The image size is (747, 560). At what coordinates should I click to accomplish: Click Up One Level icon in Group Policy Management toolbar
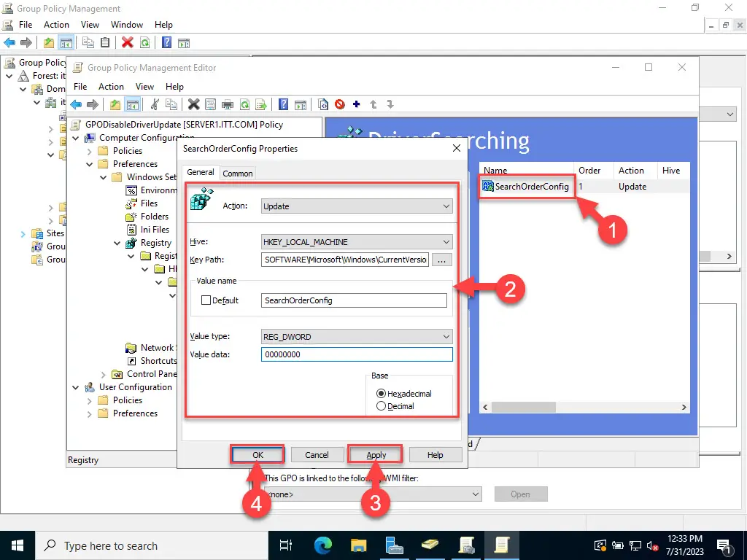49,43
